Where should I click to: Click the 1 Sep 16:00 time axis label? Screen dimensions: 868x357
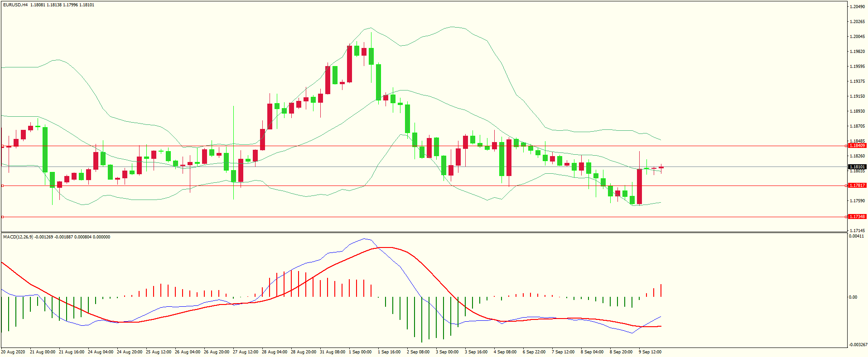click(x=389, y=352)
